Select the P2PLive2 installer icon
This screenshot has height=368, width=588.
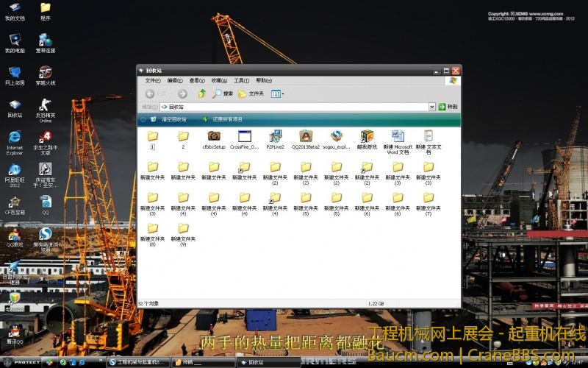(276, 136)
